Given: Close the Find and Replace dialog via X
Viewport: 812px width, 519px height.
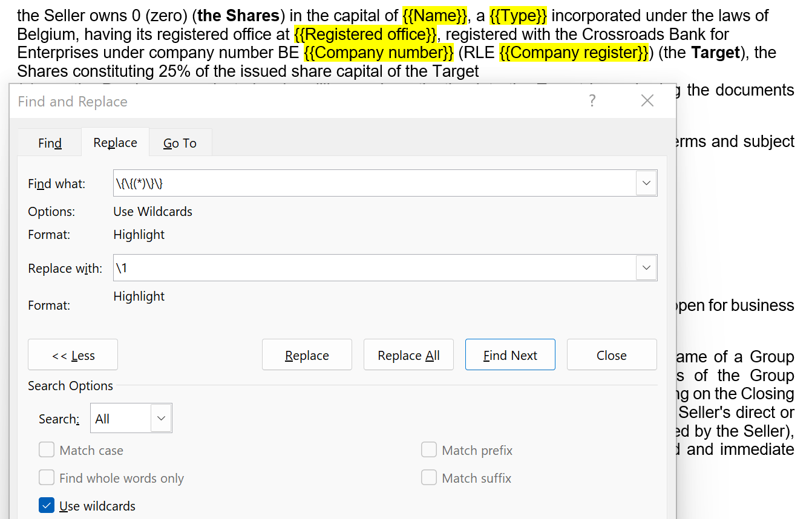Looking at the screenshot, I should 647,101.
